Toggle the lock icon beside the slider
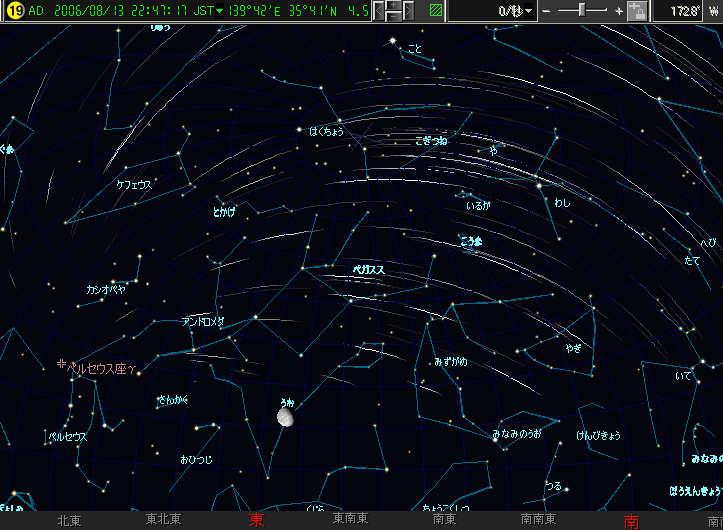 point(637,11)
